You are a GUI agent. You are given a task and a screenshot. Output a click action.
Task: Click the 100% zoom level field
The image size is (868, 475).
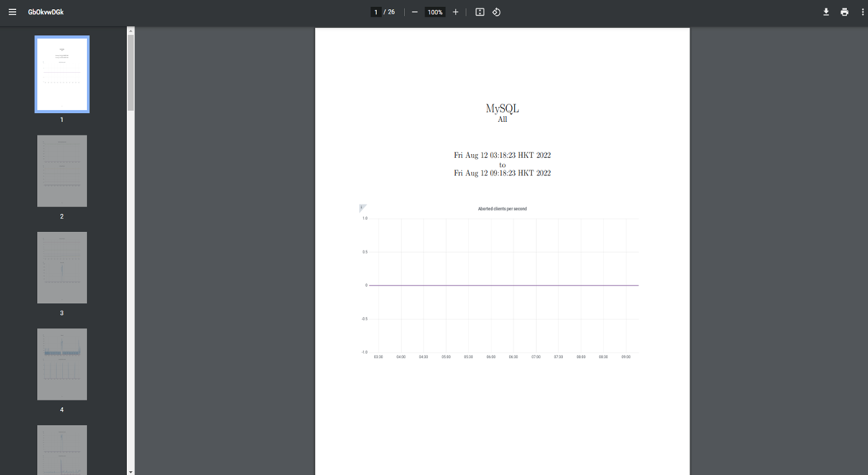tap(435, 12)
